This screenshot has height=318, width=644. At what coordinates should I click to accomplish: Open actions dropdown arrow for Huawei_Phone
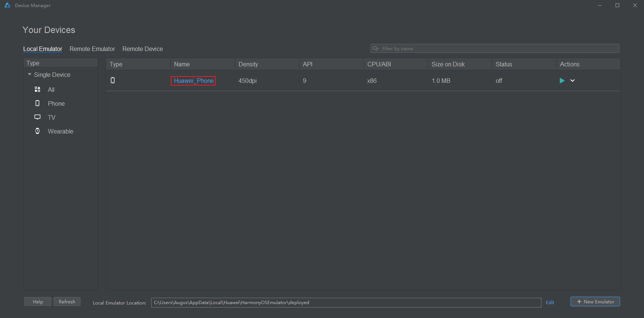tap(572, 81)
